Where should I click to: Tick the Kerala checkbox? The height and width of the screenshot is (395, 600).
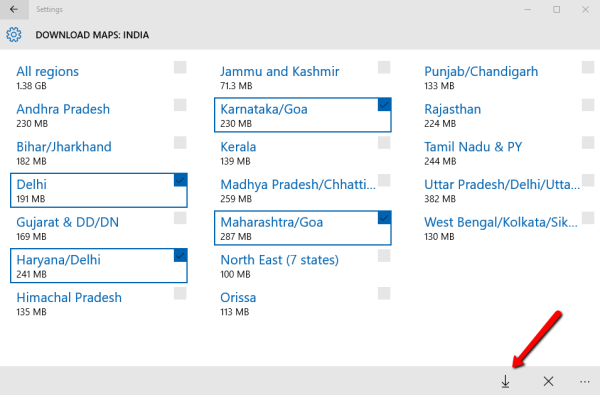click(384, 142)
